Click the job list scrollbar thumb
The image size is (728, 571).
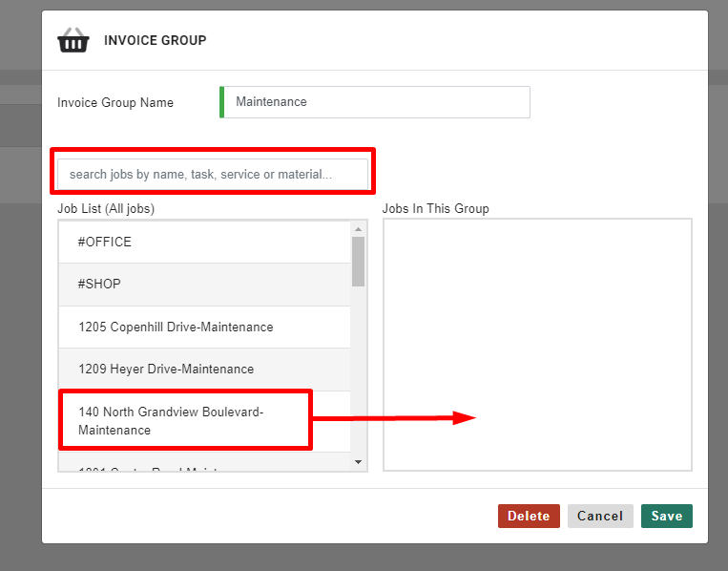(358, 262)
